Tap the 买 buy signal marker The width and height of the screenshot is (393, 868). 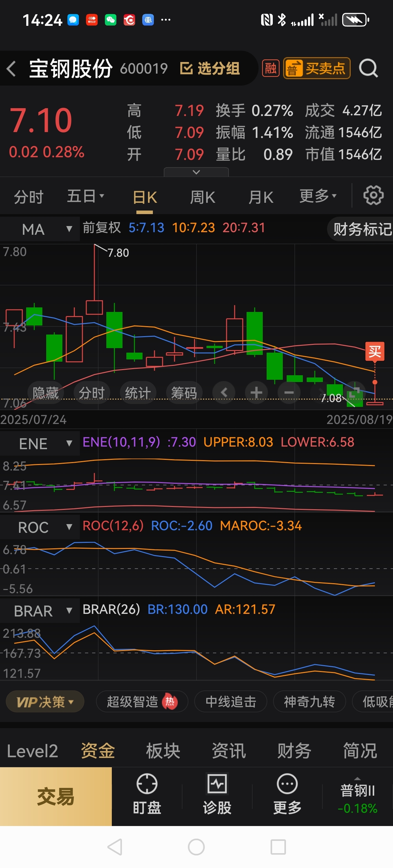[x=375, y=351]
